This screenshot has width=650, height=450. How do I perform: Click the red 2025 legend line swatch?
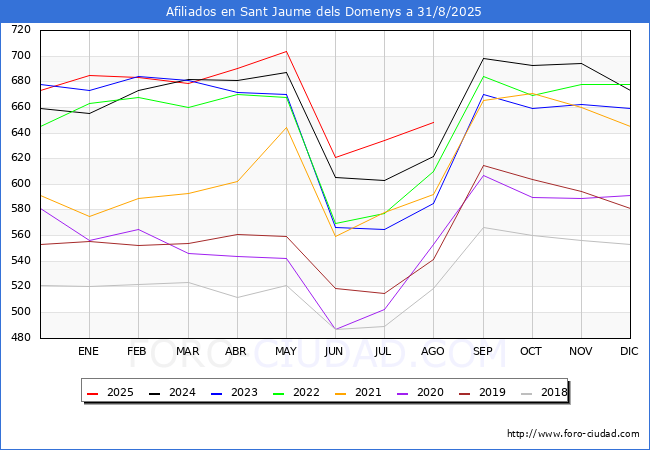[94, 392]
